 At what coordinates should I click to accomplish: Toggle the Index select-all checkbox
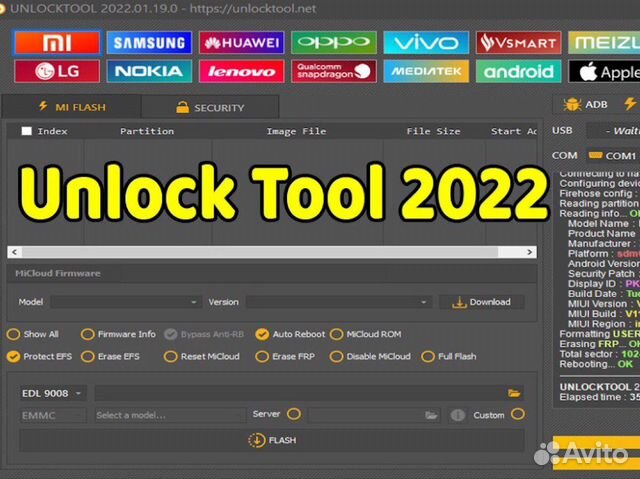(27, 131)
